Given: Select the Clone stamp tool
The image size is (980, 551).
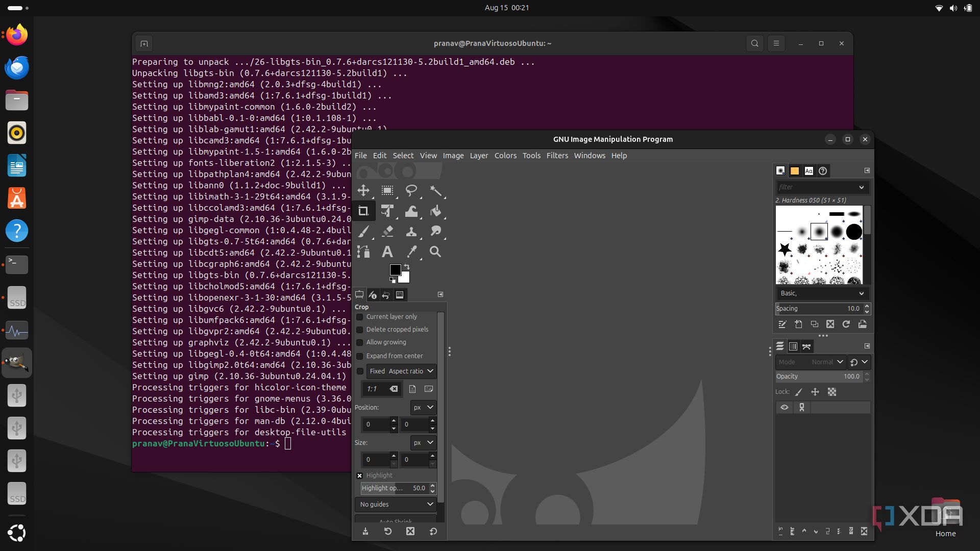Looking at the screenshot, I should [411, 232].
